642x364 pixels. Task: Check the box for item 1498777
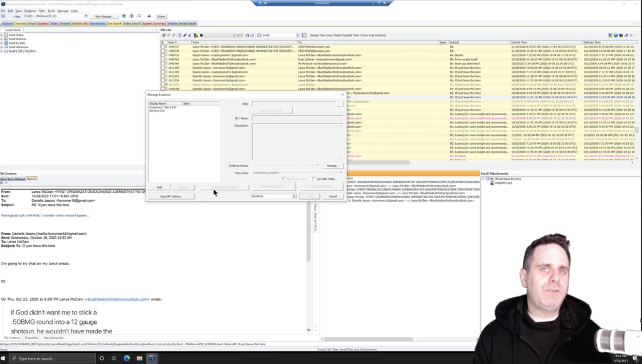click(x=164, y=47)
